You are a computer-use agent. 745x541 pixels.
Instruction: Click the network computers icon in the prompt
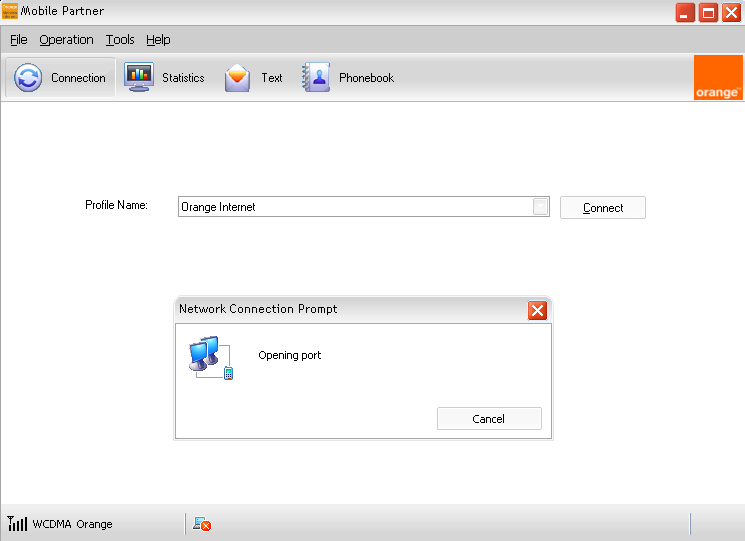click(x=211, y=358)
